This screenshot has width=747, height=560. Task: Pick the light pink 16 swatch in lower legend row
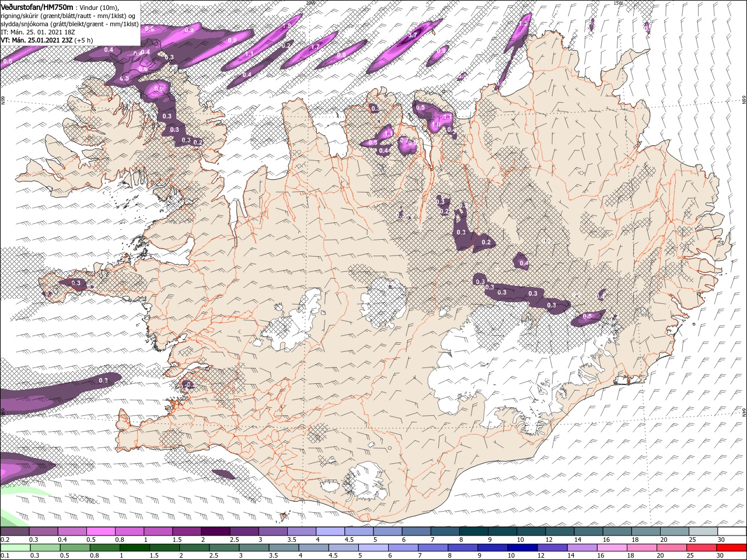(611, 548)
